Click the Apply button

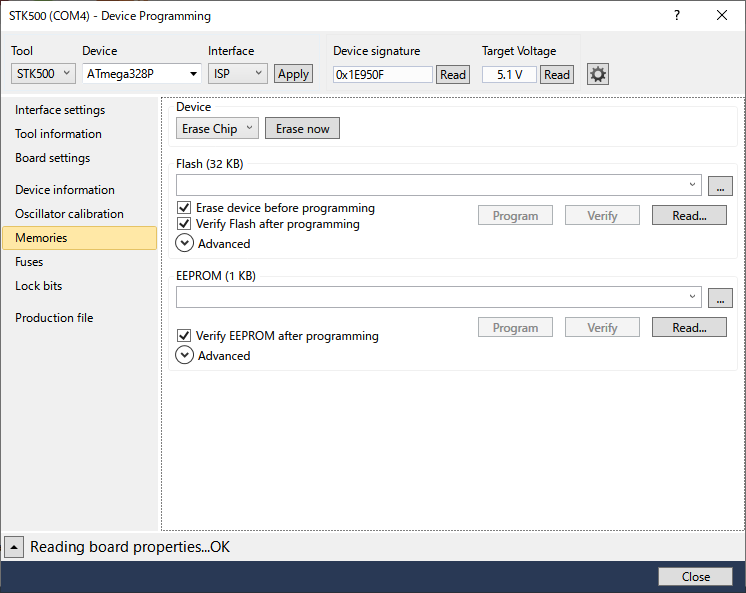(x=293, y=74)
